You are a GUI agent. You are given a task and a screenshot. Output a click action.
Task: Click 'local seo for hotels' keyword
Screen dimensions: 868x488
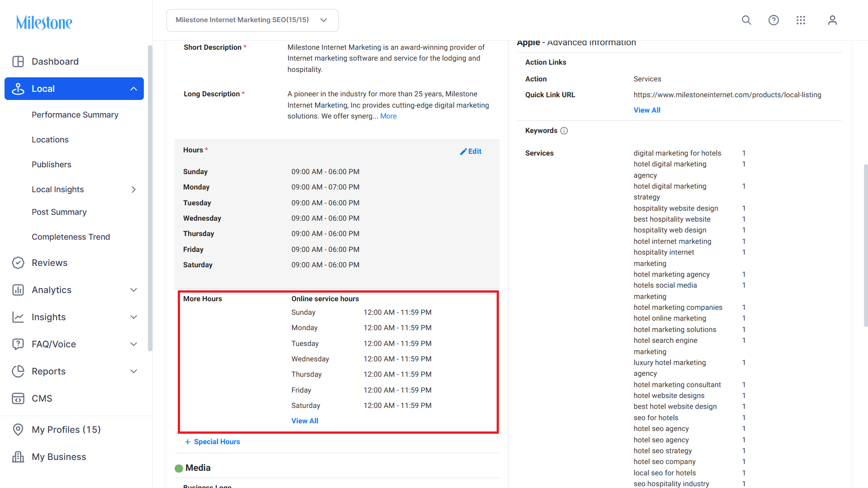pyautogui.click(x=664, y=473)
